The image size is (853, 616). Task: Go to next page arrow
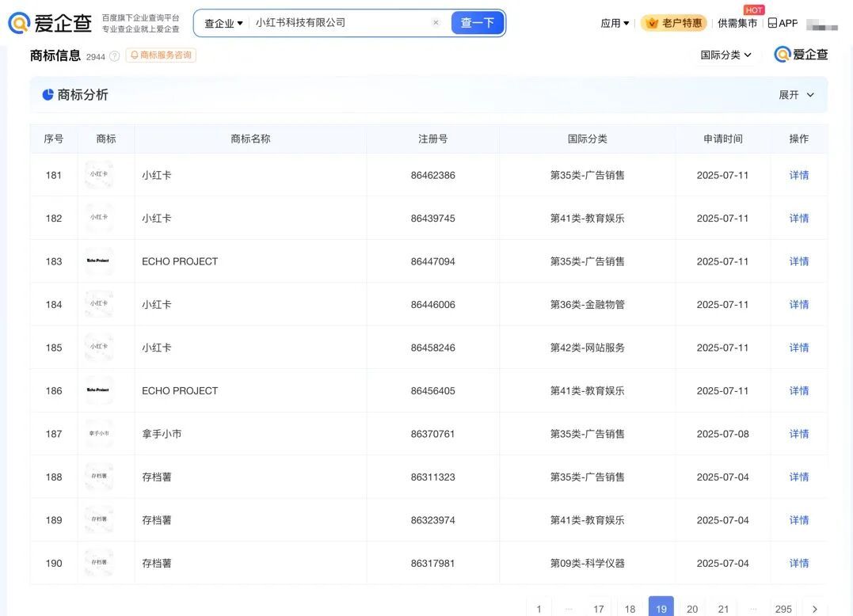pos(815,608)
